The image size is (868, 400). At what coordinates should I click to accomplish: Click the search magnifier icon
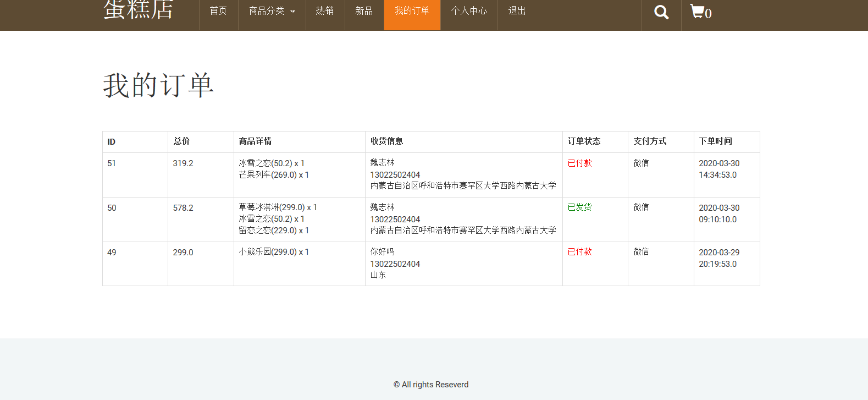click(661, 12)
